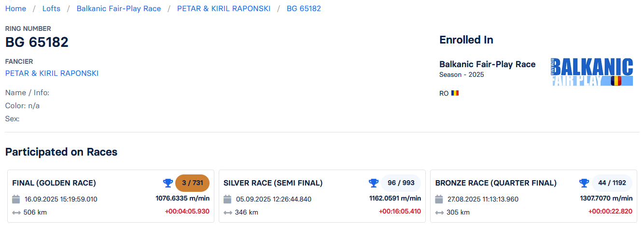Screen dimensions: 644x230
Task: Click calendar icon beside 16.09.2025 date
Action: pos(16,199)
